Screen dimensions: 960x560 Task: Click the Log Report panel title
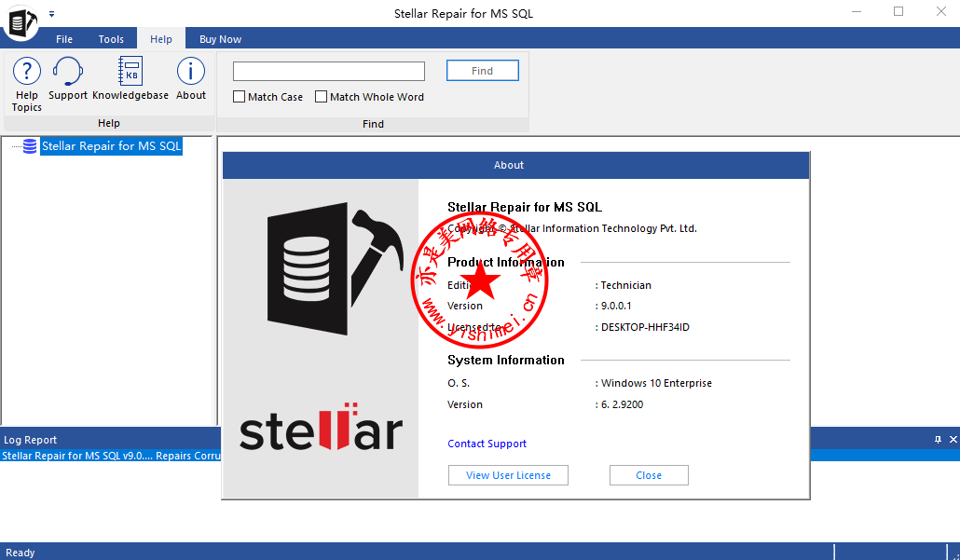point(31,440)
